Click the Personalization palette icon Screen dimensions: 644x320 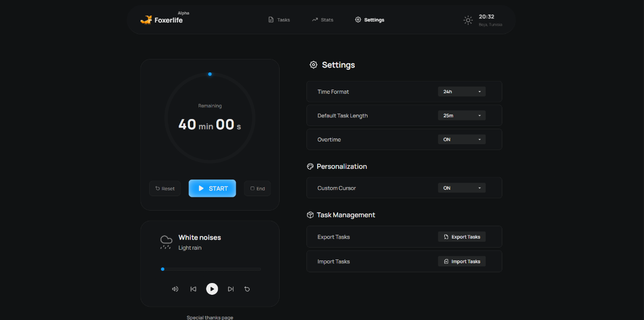tap(310, 167)
